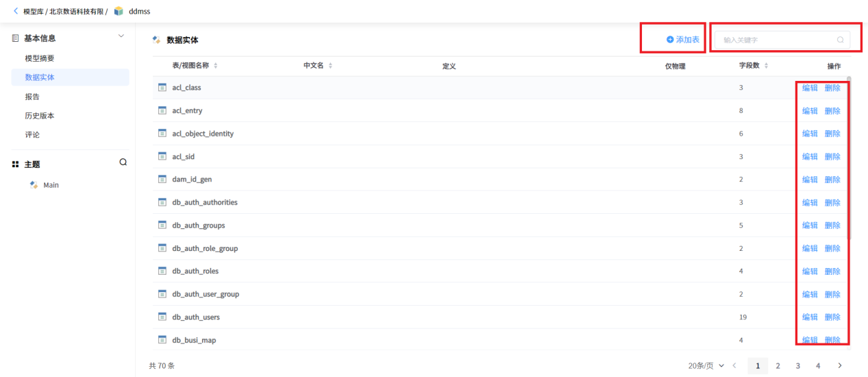Click the back arrow beside 模型库

click(x=16, y=11)
